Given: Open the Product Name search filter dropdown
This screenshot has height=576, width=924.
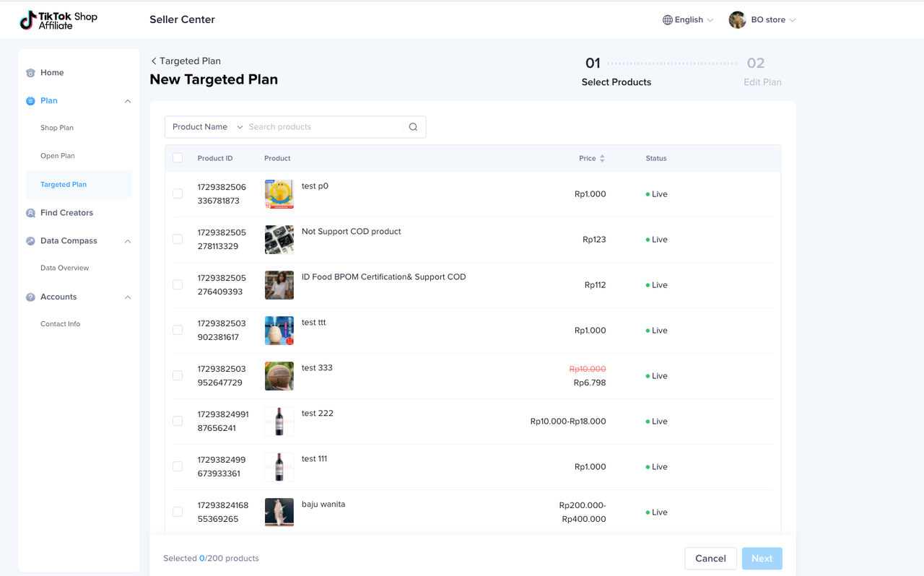Looking at the screenshot, I should [x=207, y=127].
